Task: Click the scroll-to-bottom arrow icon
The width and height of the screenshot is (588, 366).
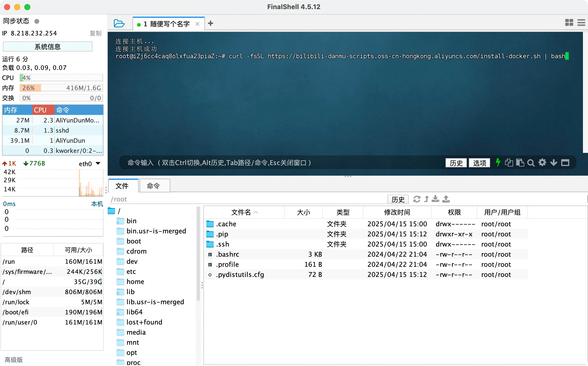Action: click(x=554, y=162)
